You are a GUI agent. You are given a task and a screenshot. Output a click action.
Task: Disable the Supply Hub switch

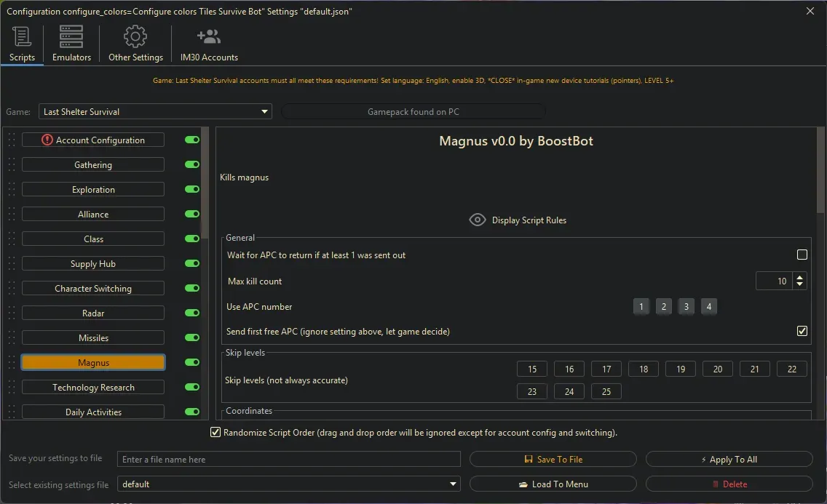pos(192,263)
